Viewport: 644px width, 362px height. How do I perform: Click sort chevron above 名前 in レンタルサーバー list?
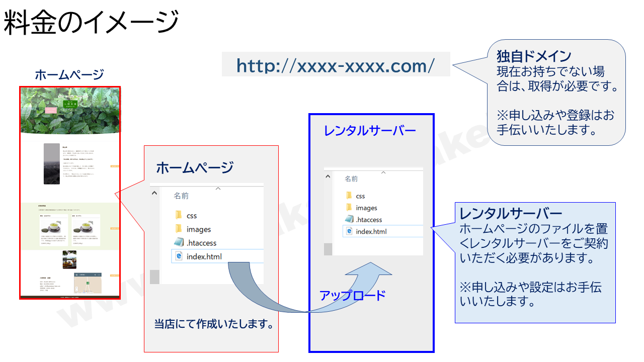pos(383,172)
